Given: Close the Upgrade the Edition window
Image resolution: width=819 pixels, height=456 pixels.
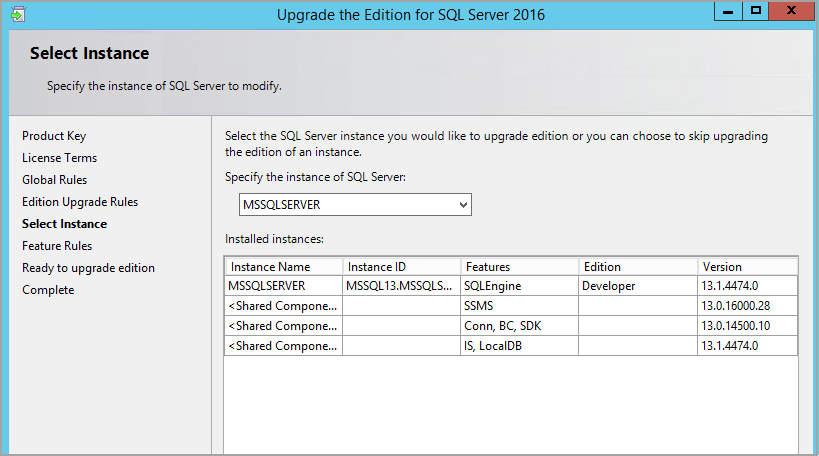Looking at the screenshot, I should 791,11.
